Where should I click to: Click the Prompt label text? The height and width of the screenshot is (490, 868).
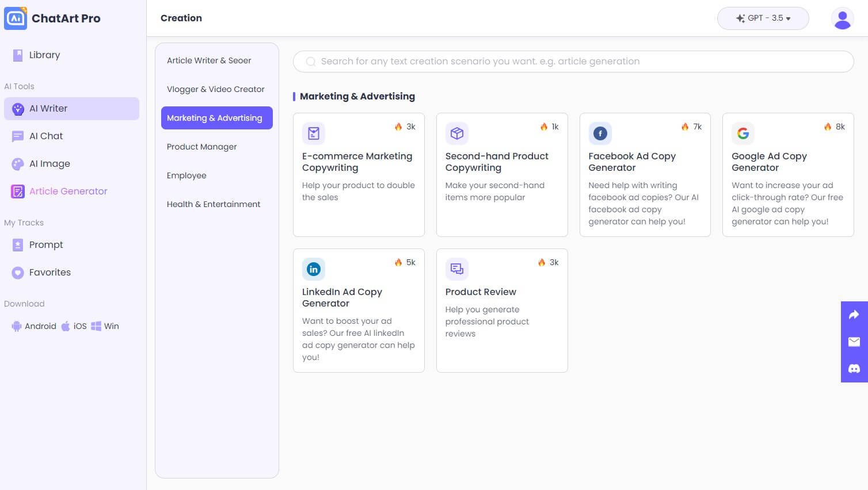coord(46,245)
